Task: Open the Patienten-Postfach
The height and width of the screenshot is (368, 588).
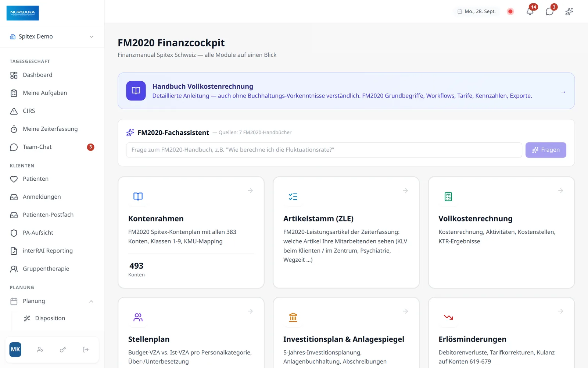Action: pyautogui.click(x=52, y=215)
